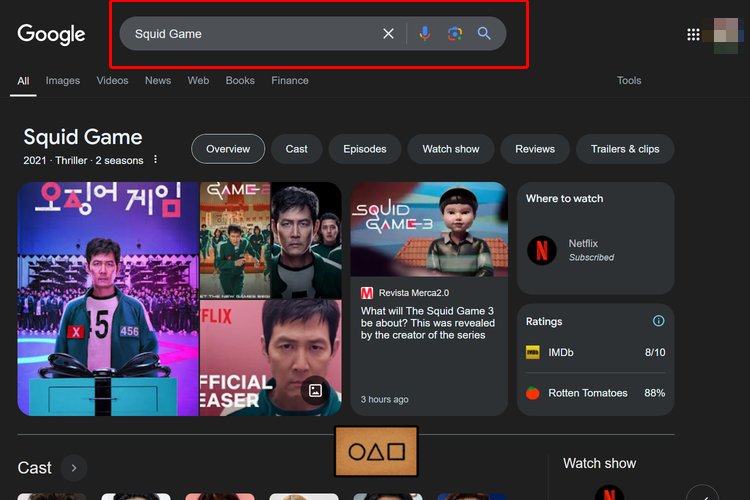Click the circle triangle square invitation card

(x=376, y=451)
